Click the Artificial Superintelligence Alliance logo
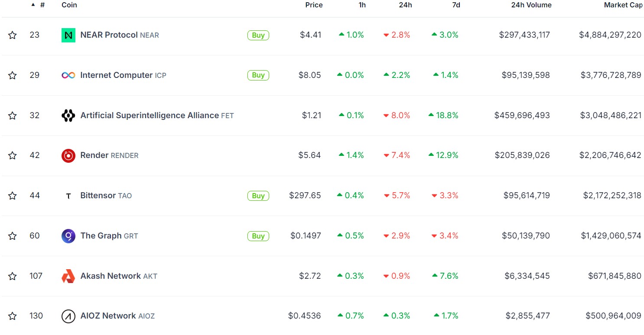644x335 pixels. click(x=68, y=116)
